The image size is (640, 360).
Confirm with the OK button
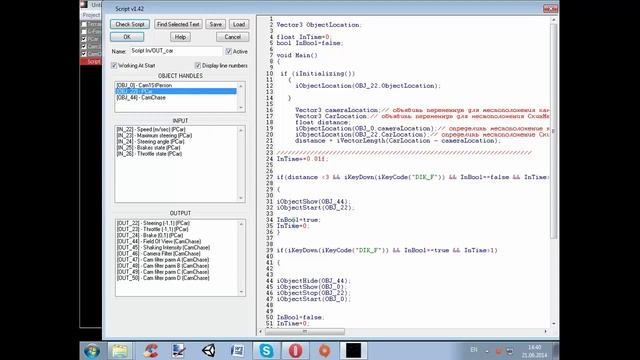point(127,37)
